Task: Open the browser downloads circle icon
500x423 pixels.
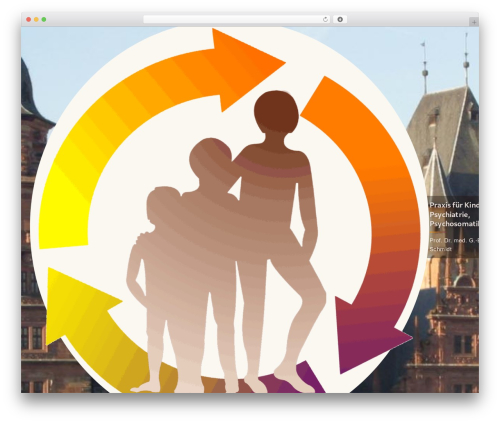Action: (340, 20)
